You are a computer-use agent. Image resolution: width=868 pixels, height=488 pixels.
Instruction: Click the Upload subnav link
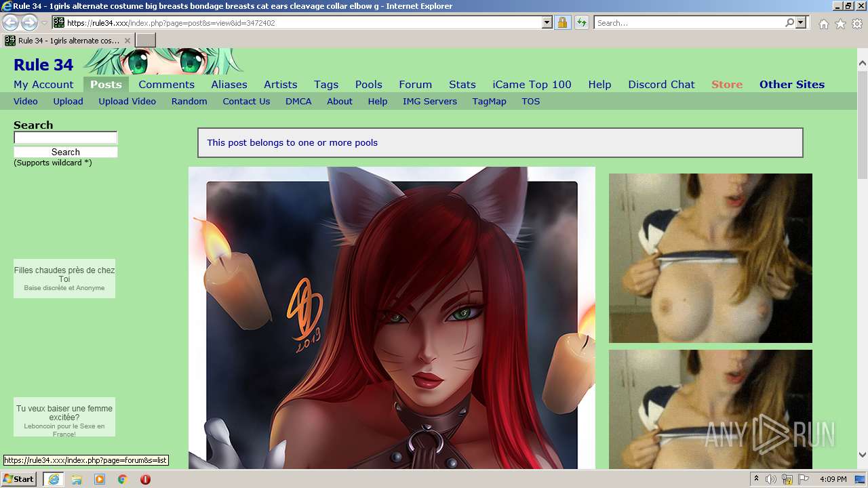[x=68, y=101]
